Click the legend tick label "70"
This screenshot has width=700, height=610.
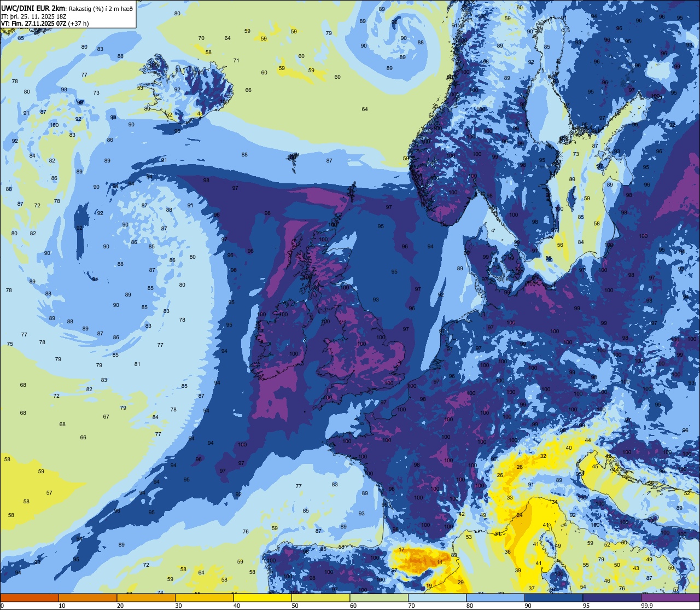[x=411, y=606]
